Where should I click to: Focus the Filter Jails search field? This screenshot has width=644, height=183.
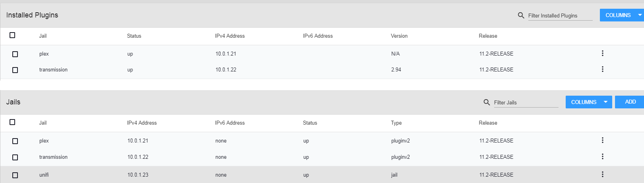[x=526, y=102]
